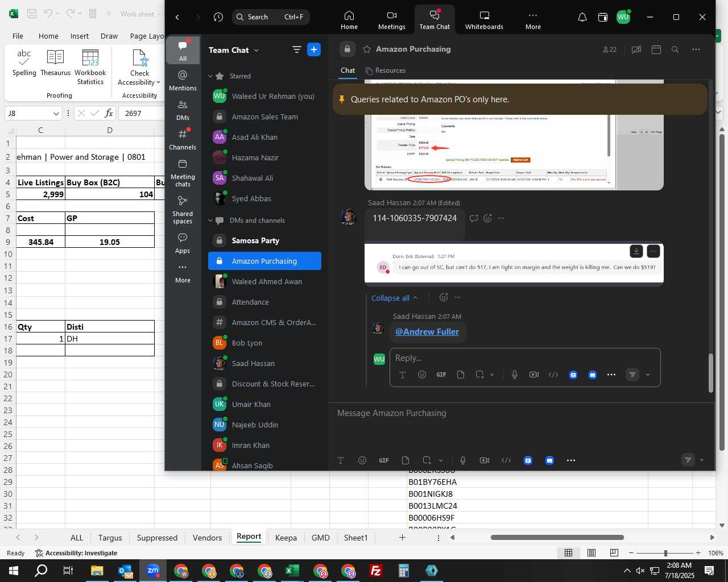The width and height of the screenshot is (728, 582).
Task: Open send options dropdown in reply box
Action: [x=648, y=375]
